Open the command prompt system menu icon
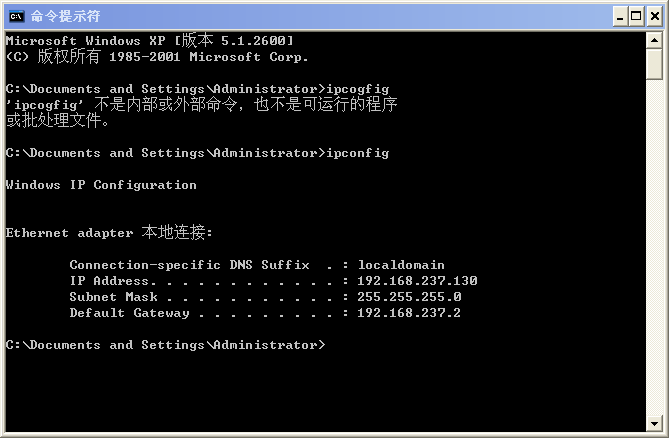Viewport: 669px width, 438px height. point(16,16)
